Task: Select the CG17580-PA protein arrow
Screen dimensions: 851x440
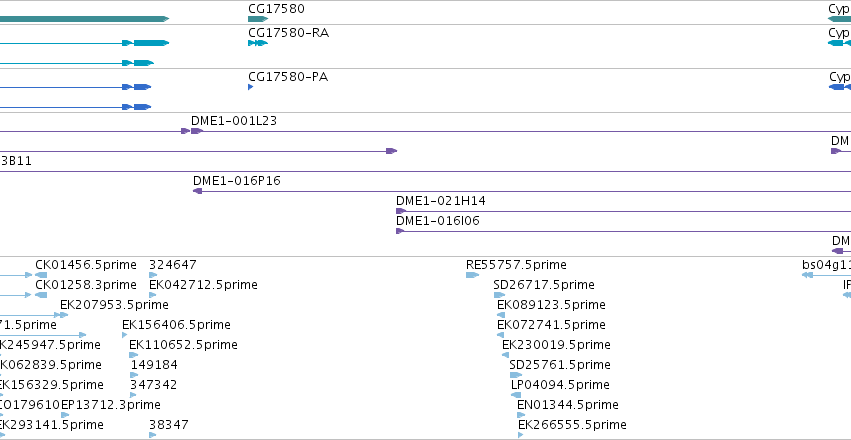Action: (250, 87)
